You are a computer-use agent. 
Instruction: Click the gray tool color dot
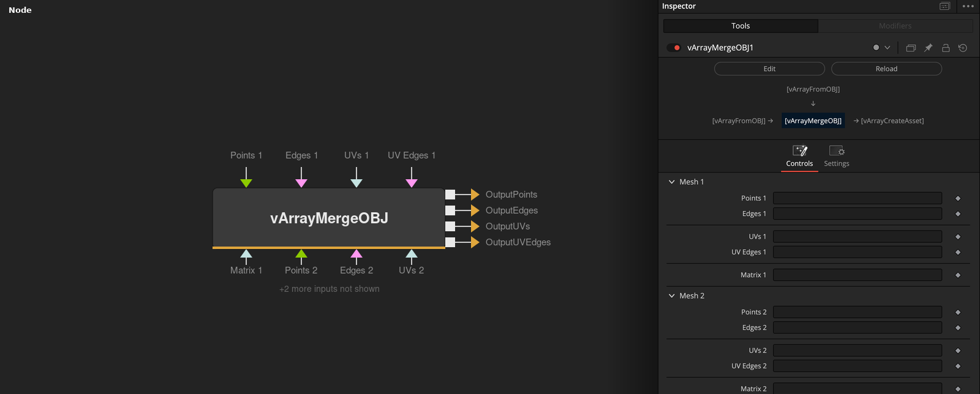(876, 48)
